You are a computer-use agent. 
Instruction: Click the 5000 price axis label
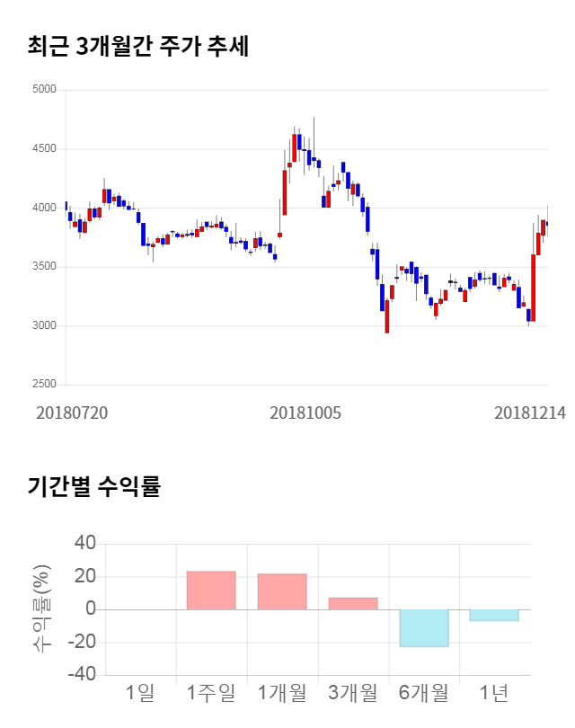pos(43,90)
